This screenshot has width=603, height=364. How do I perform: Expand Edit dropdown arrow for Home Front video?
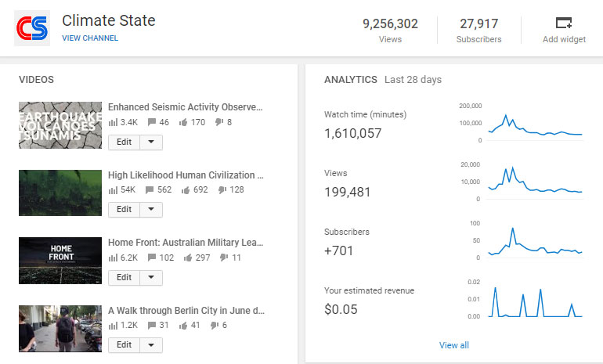151,277
